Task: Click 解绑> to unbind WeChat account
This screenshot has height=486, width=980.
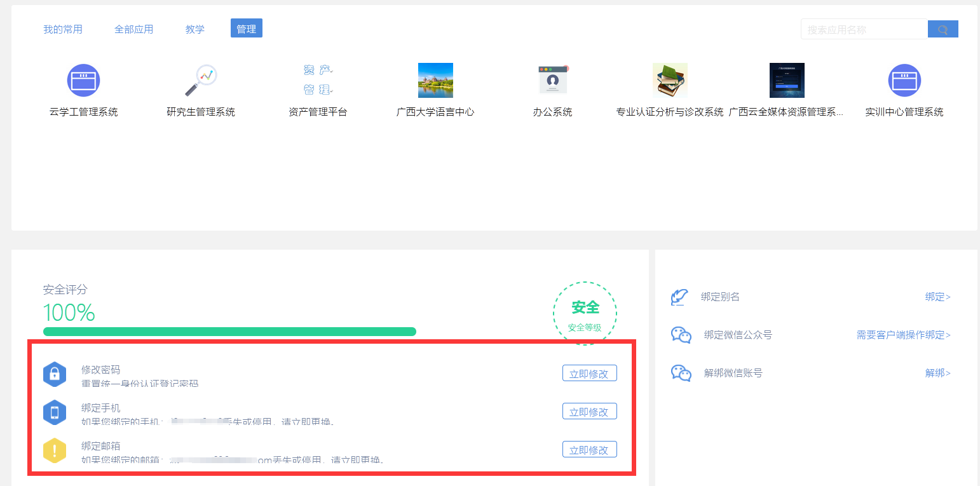Action: [937, 373]
